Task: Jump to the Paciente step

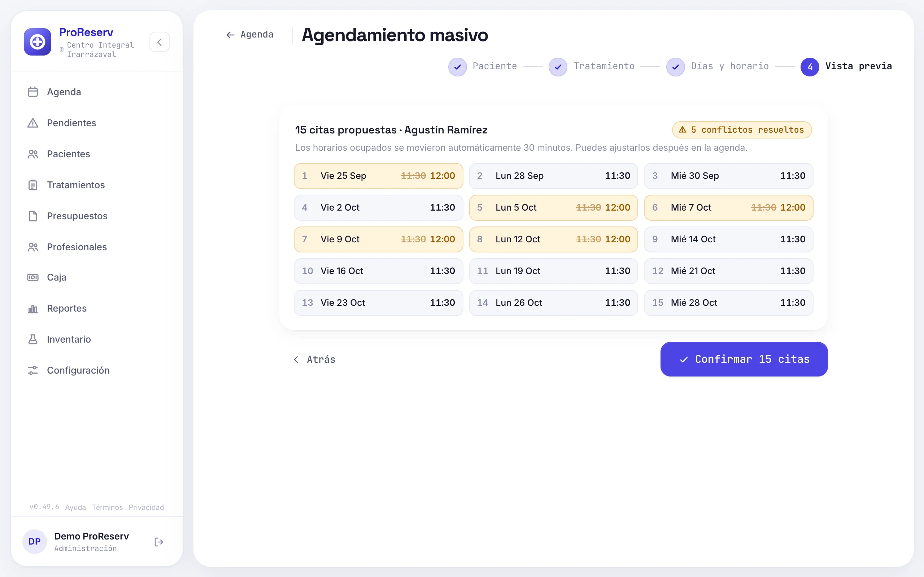Action: [483, 67]
